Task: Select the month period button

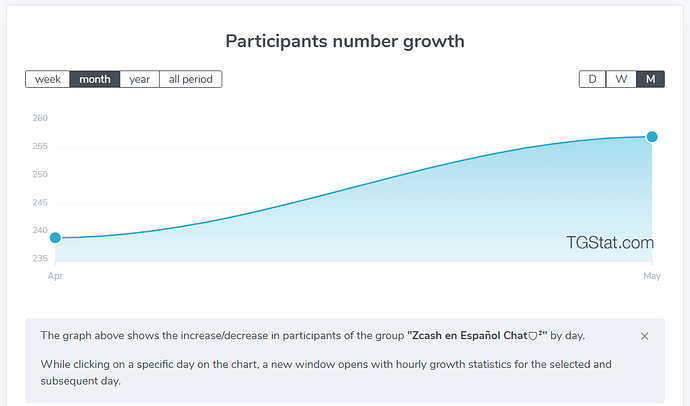Action: [95, 79]
